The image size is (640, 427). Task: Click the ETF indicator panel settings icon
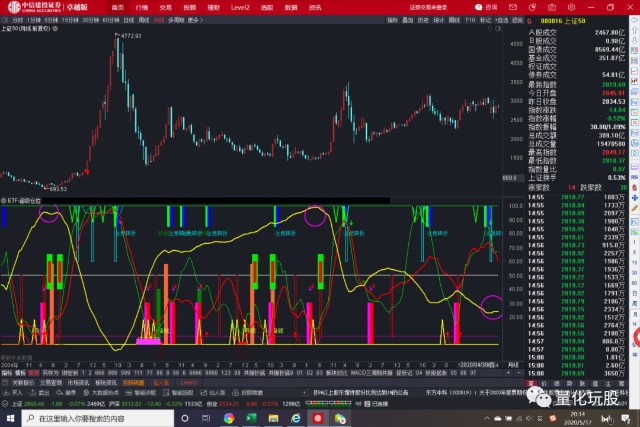click(x=5, y=200)
